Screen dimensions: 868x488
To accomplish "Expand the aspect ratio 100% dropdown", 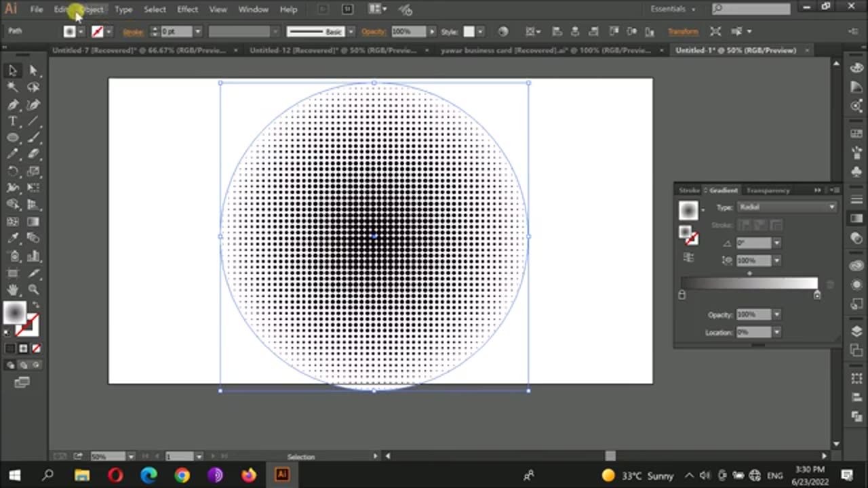I will (777, 260).
